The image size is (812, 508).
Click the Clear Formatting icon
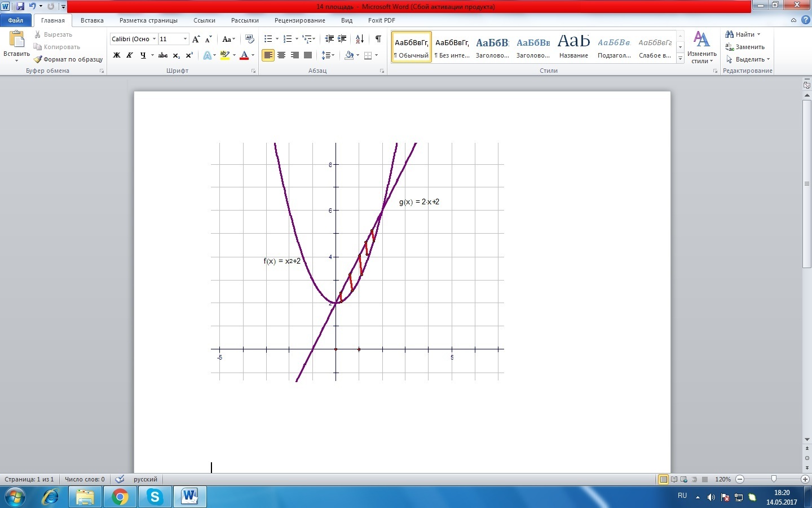coord(250,39)
